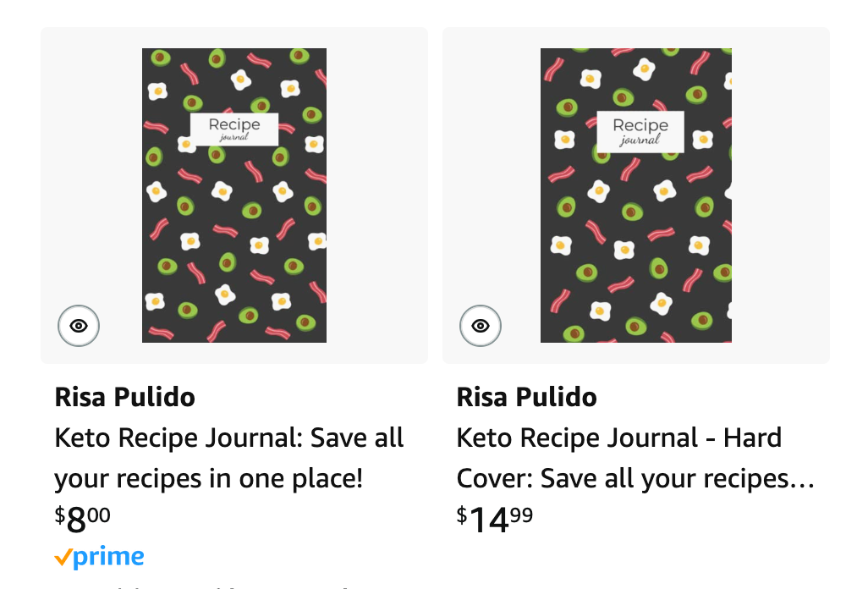The image size is (868, 589).
Task: Open quick look for the $14.99 hardcover journal
Action: (481, 326)
